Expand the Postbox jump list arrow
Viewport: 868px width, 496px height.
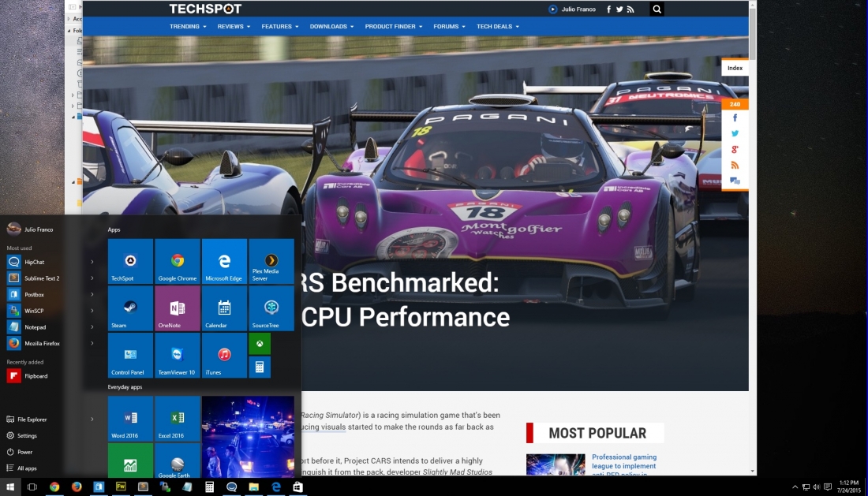[x=92, y=295]
